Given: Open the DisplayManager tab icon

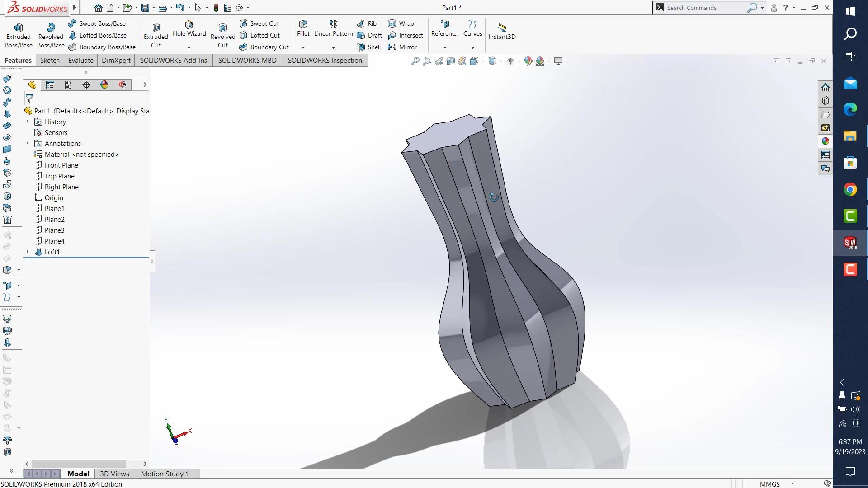Looking at the screenshot, I should pos(104,85).
